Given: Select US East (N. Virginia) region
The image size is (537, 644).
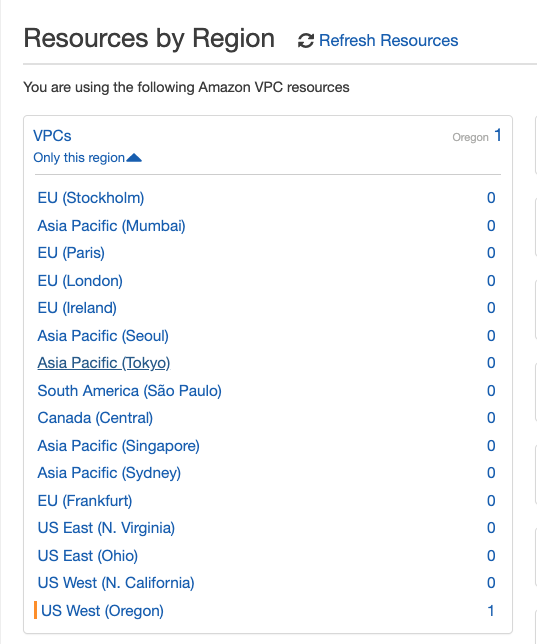Looking at the screenshot, I should click(106, 528).
